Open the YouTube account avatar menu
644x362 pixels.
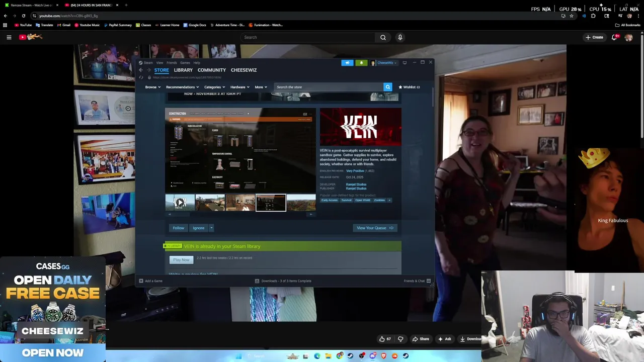628,37
